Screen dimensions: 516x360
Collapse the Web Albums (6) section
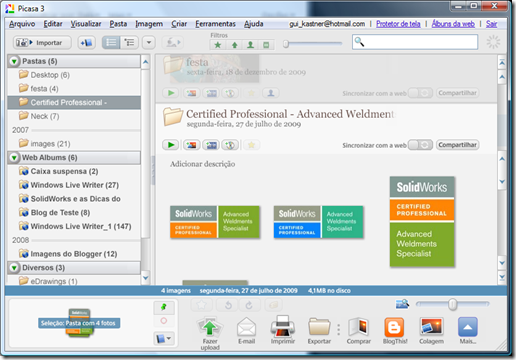click(x=14, y=157)
